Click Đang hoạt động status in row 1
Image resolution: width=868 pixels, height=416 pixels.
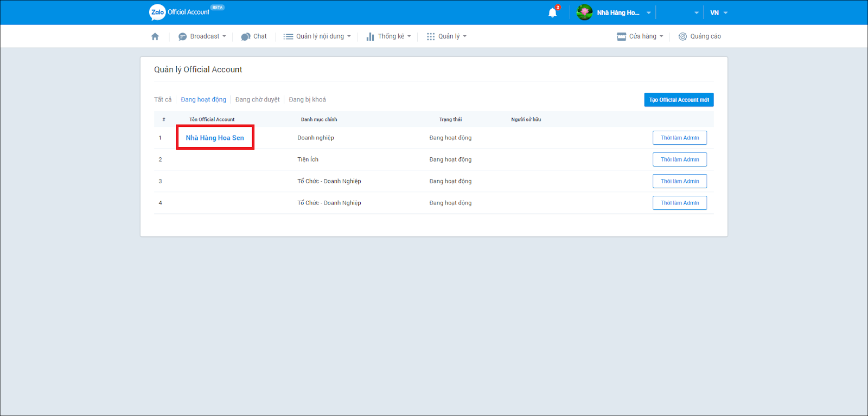coord(450,138)
